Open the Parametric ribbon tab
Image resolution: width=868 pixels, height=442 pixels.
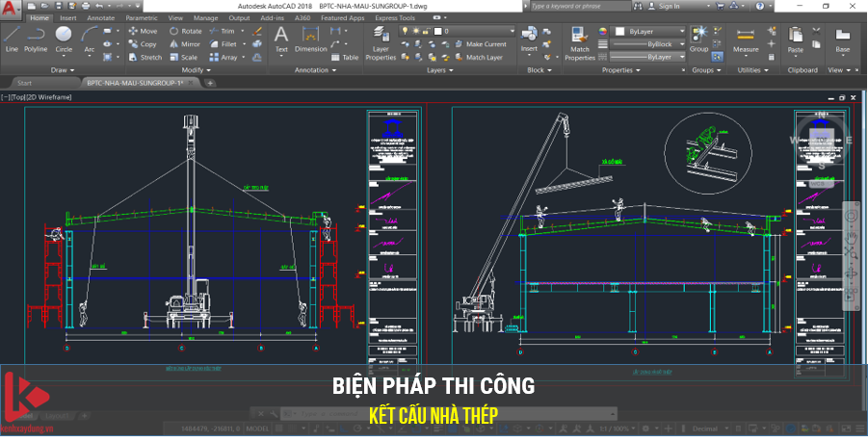pos(142,17)
